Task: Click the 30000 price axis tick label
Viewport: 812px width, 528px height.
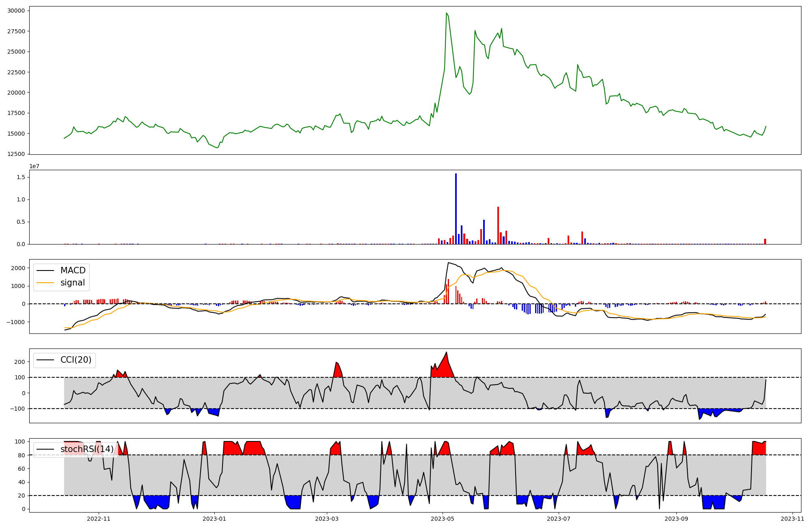Action: click(16, 11)
